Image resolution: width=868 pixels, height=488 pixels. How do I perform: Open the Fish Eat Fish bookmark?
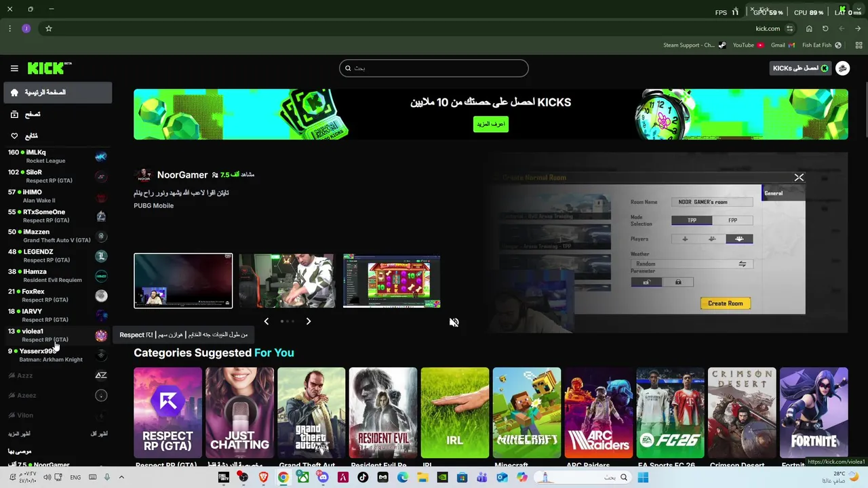click(x=821, y=45)
